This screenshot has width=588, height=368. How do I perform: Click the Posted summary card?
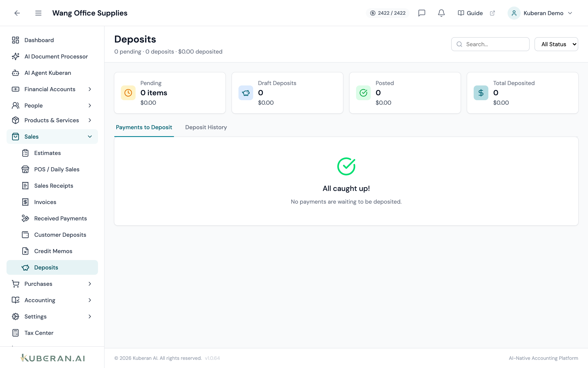click(405, 93)
